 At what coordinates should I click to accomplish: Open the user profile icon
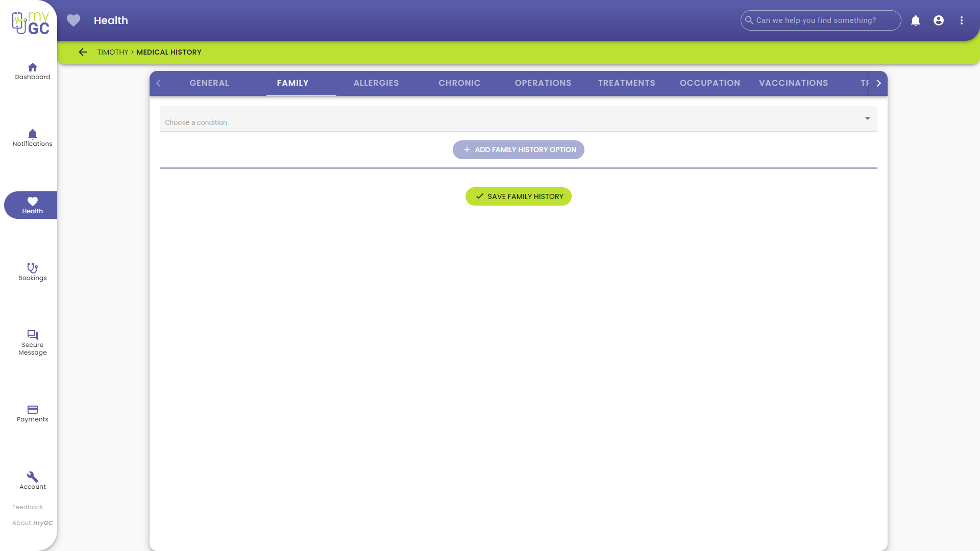939,20
